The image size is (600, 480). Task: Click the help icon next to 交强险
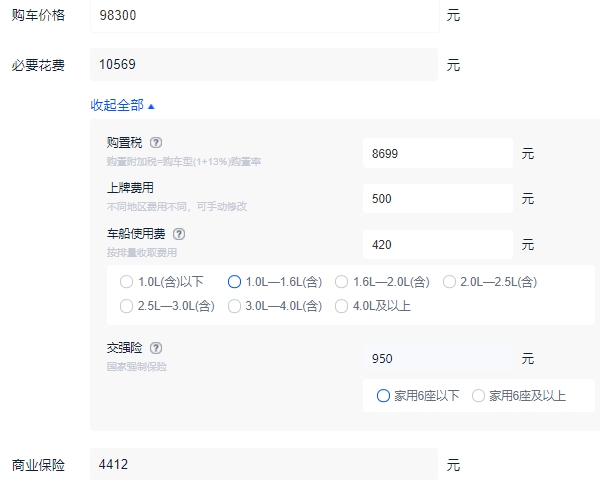(x=156, y=348)
